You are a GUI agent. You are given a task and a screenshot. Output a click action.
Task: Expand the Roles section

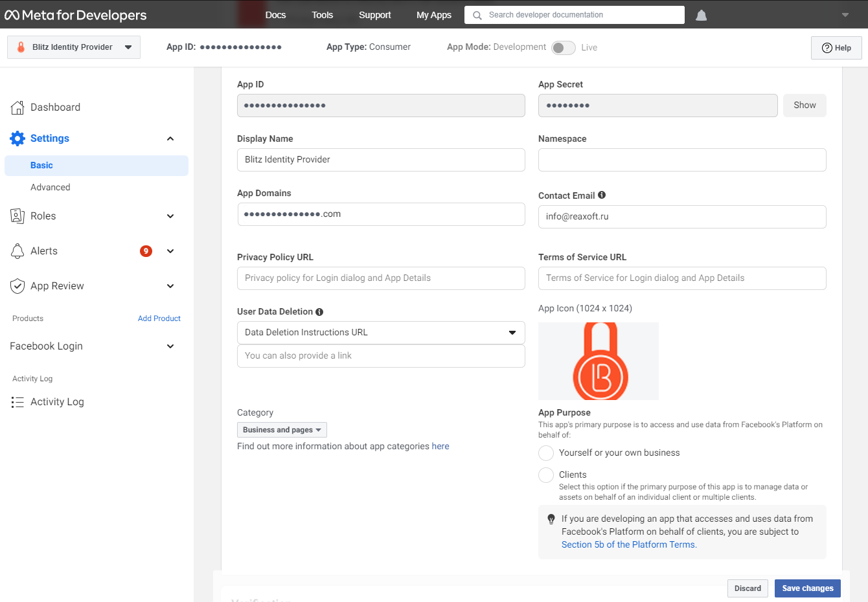(x=170, y=216)
